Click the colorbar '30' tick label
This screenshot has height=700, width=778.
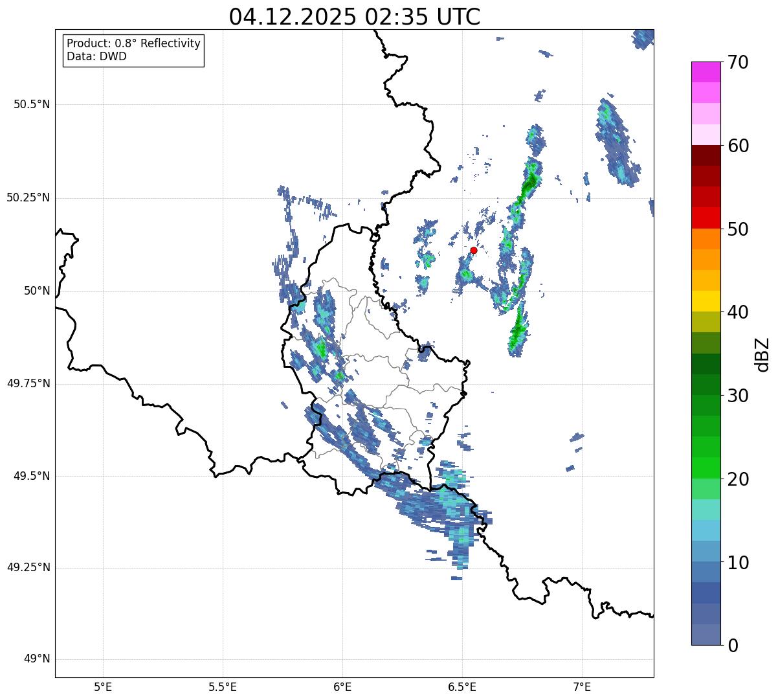point(738,396)
